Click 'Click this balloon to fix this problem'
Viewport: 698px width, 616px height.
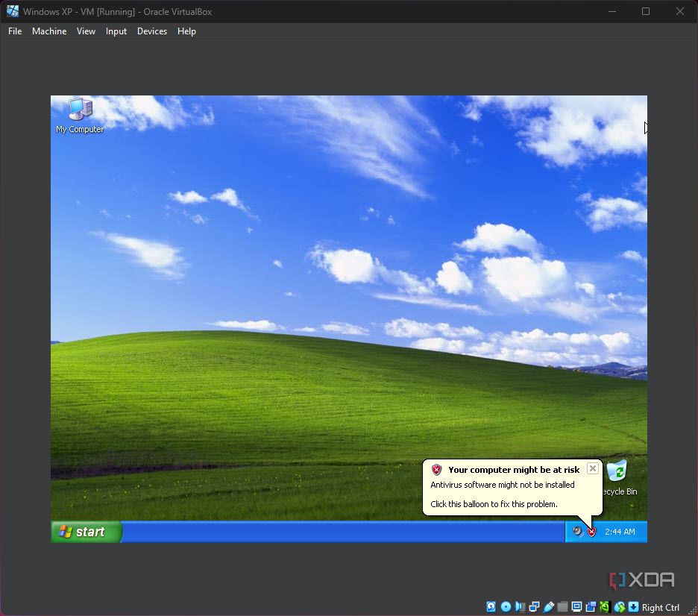point(494,504)
